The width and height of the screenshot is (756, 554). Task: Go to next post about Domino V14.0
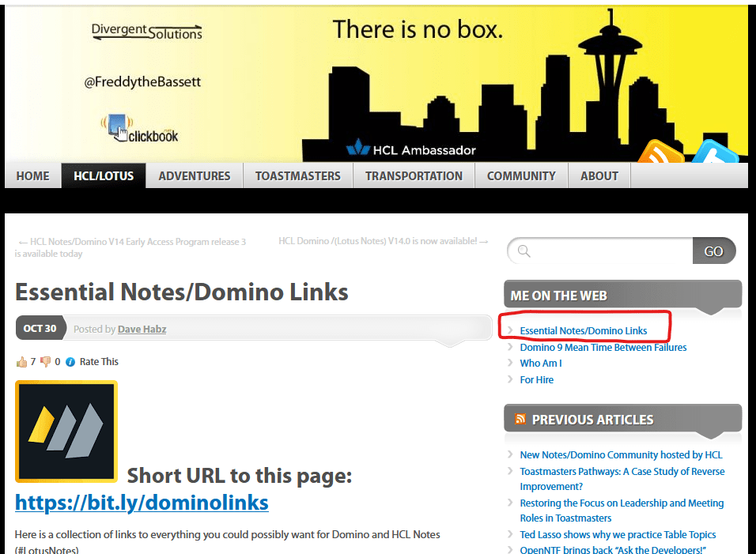pyautogui.click(x=383, y=241)
